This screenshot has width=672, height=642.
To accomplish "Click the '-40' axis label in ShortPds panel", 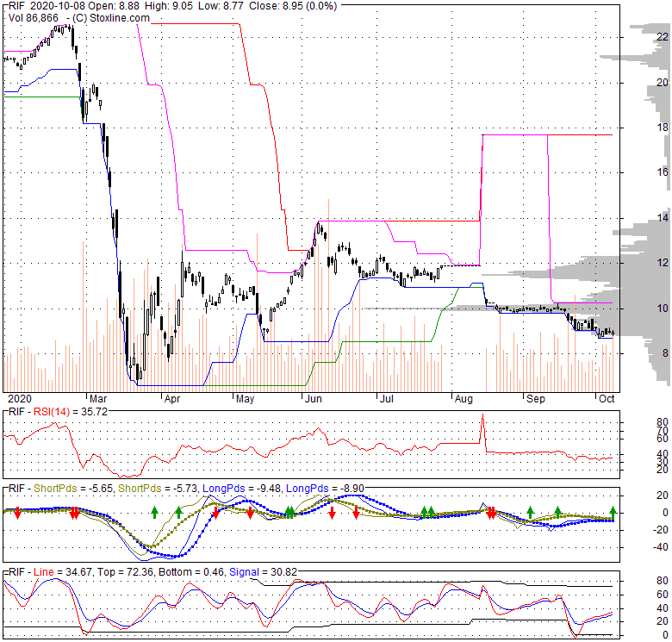I will [x=660, y=547].
